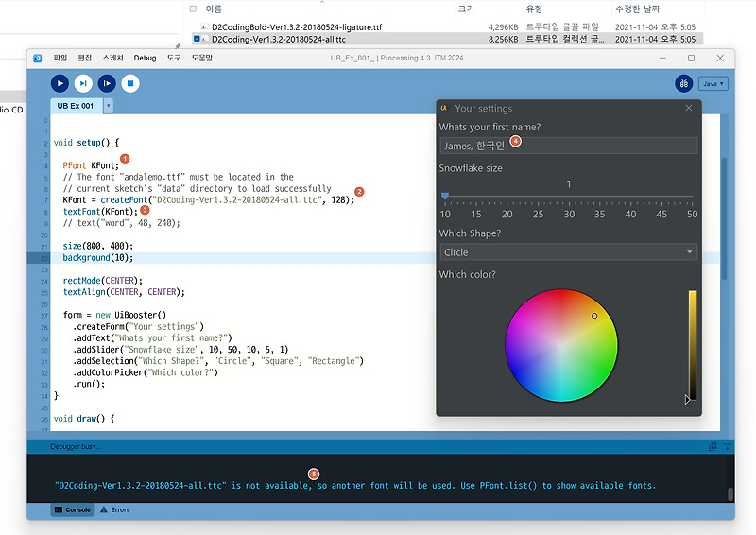Switch to the Console tab
756x535 pixels.
click(73, 509)
